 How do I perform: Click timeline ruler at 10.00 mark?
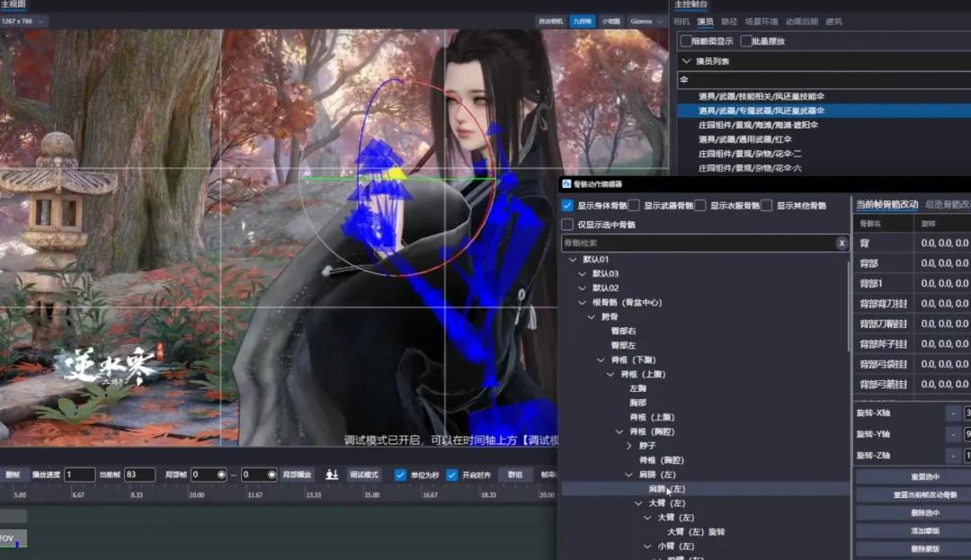[x=196, y=495]
